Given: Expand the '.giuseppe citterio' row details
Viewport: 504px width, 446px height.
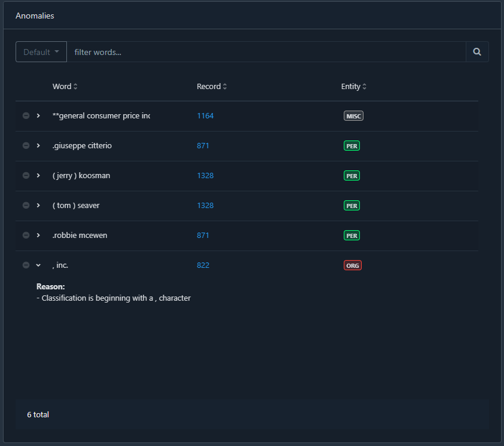Looking at the screenshot, I should 38,146.
